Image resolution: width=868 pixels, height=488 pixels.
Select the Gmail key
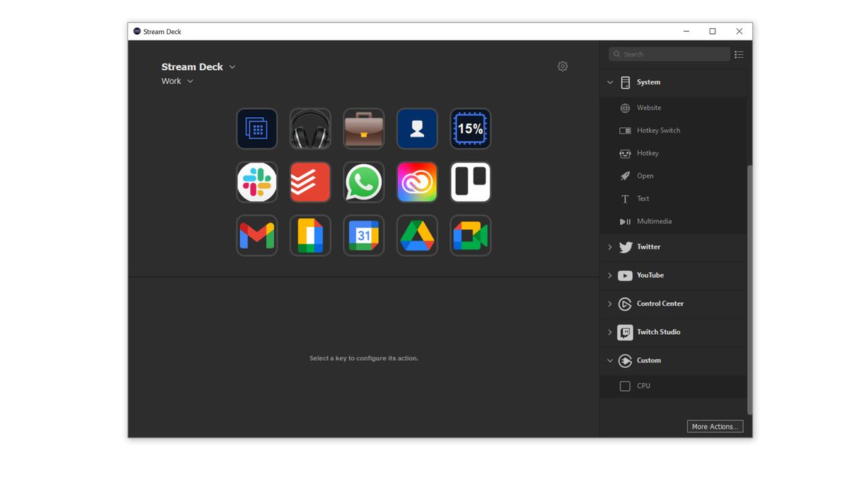pos(257,236)
